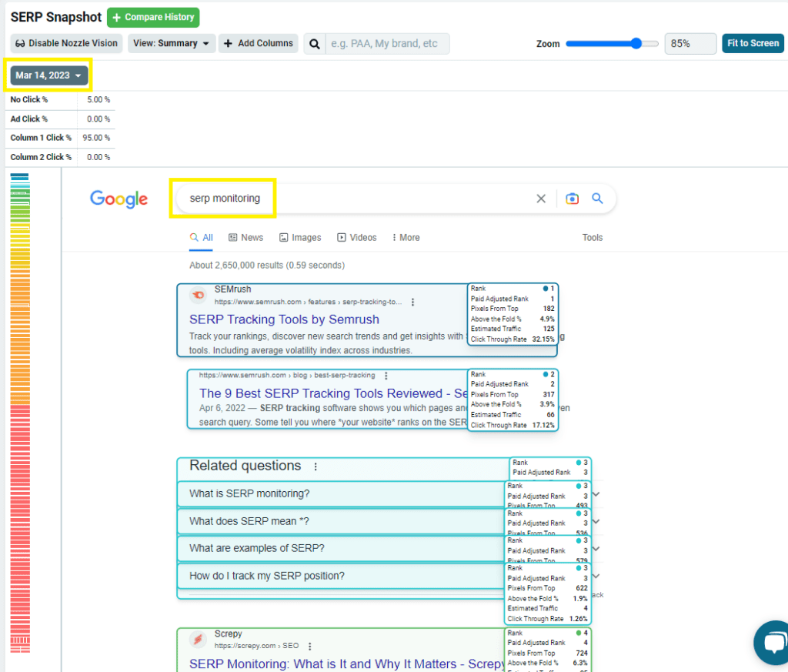Clear the Google search query with the X
Screen dimensions: 788x672
pyautogui.click(x=541, y=199)
